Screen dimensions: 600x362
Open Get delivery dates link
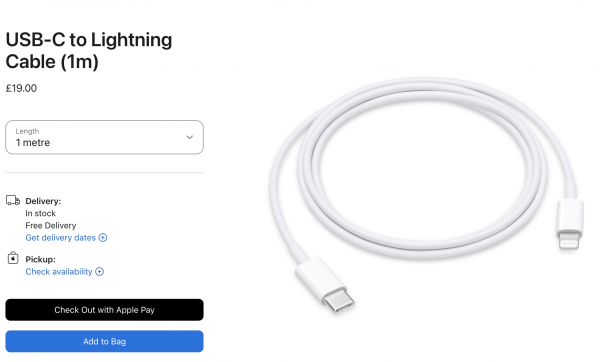(x=60, y=238)
